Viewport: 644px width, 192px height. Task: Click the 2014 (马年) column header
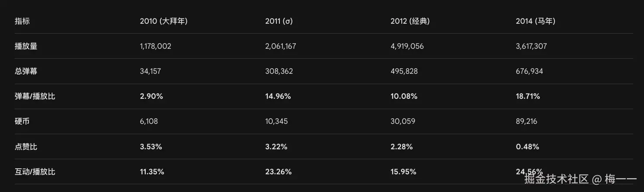pyautogui.click(x=535, y=21)
